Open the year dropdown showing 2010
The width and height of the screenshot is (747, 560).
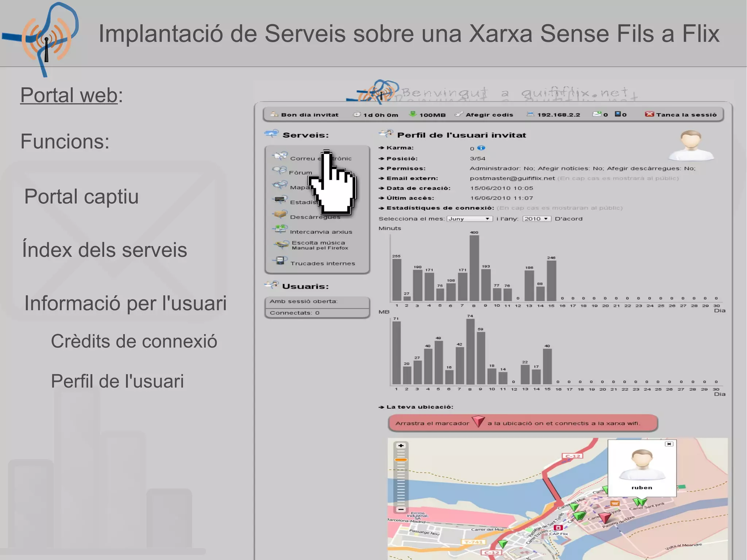[x=536, y=219]
